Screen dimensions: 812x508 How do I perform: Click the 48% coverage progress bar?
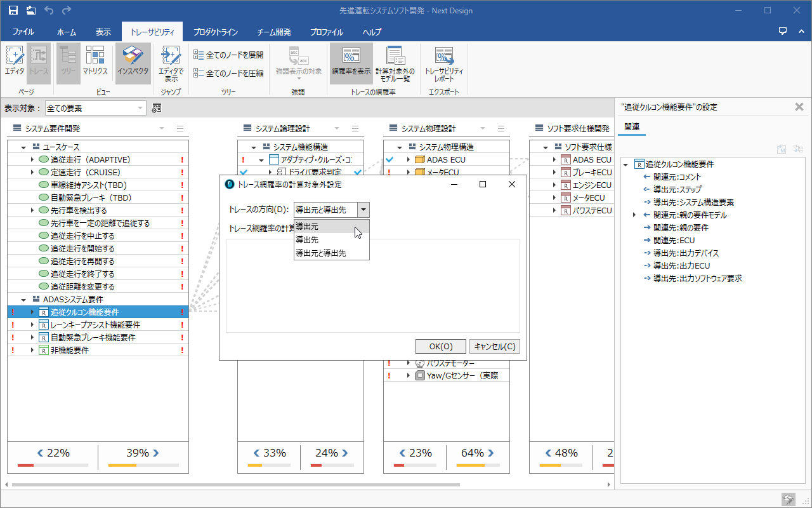[x=561, y=465]
